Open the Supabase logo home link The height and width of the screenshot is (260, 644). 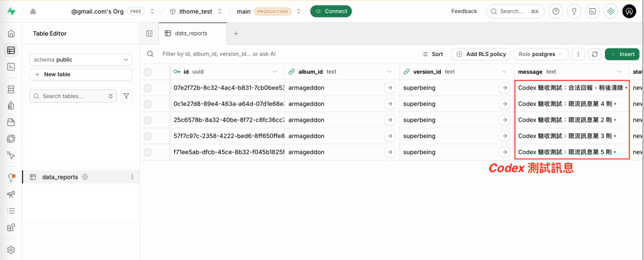pyautogui.click(x=11, y=11)
